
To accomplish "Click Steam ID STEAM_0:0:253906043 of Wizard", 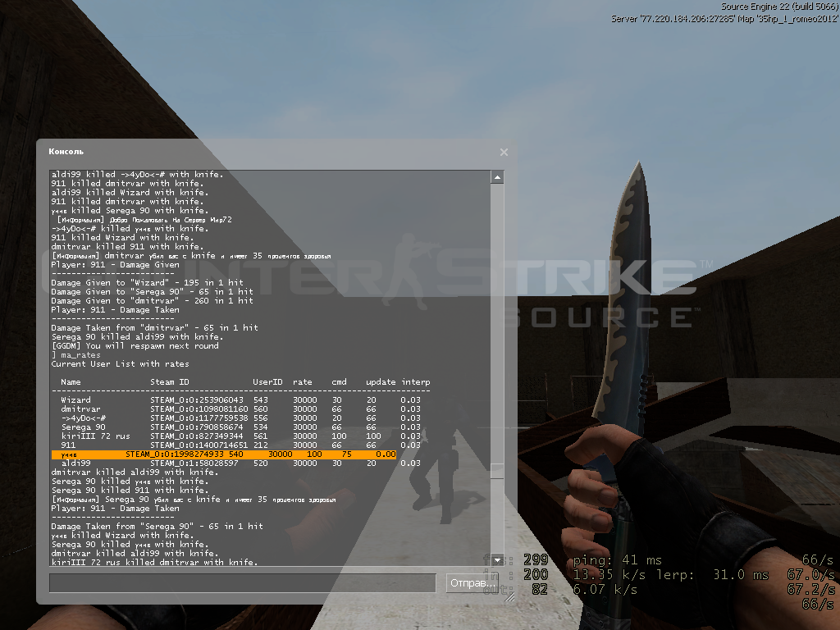I will (x=197, y=399).
